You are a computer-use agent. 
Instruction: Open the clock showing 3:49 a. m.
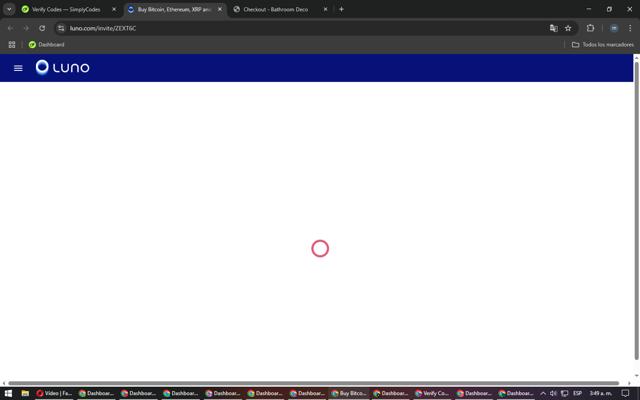(600, 393)
